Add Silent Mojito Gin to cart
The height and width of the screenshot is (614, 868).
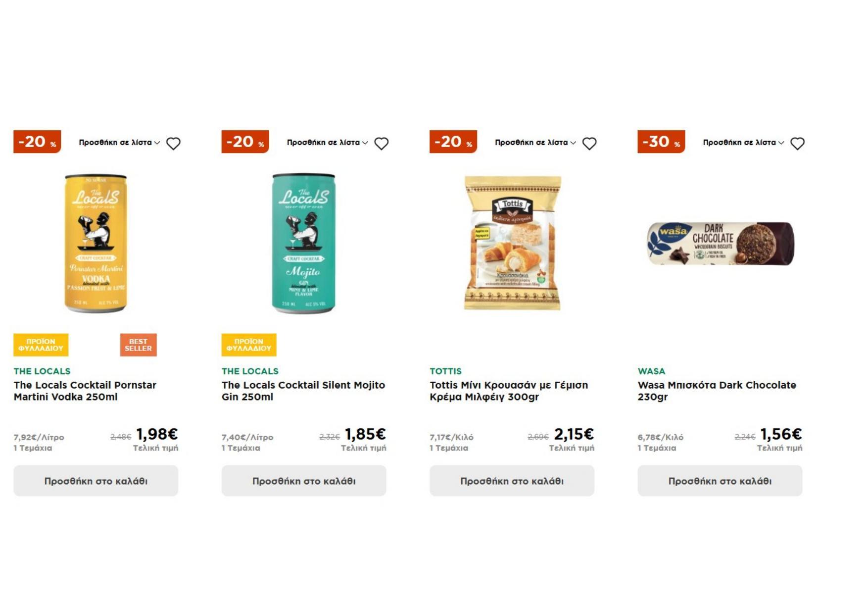(304, 481)
